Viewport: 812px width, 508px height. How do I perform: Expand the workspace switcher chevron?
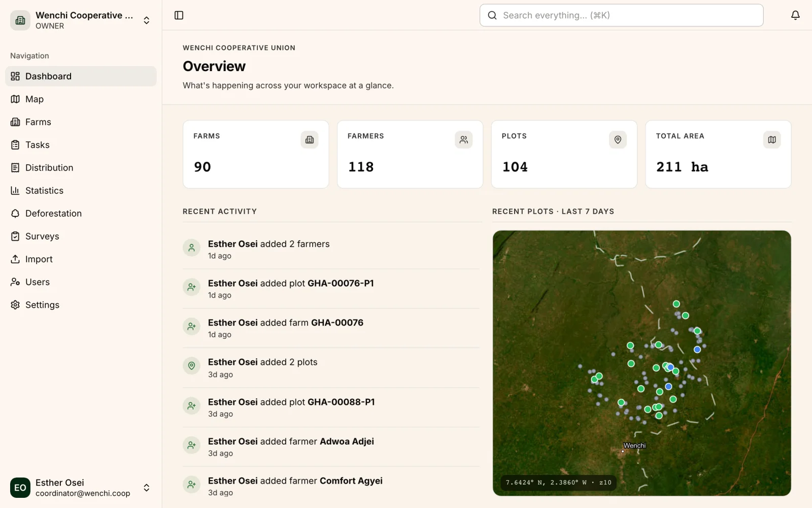(x=147, y=20)
